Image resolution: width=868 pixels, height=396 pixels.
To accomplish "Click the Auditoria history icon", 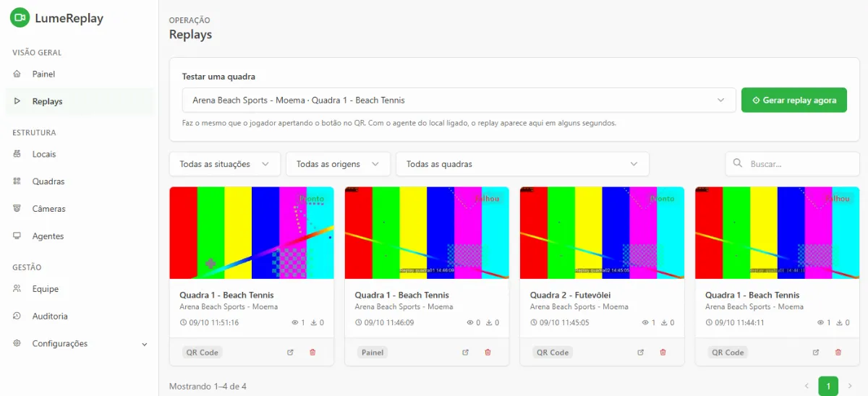I will [17, 317].
